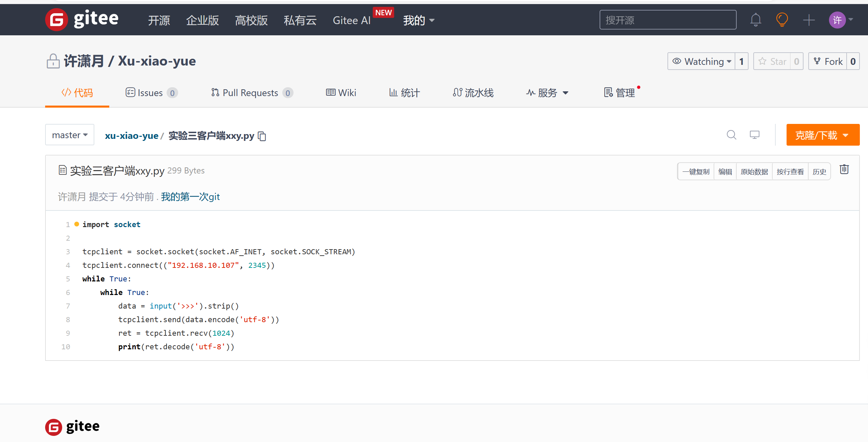868x442 pixels.
Task: Open the commit link 我的第一次git
Action: tap(190, 197)
